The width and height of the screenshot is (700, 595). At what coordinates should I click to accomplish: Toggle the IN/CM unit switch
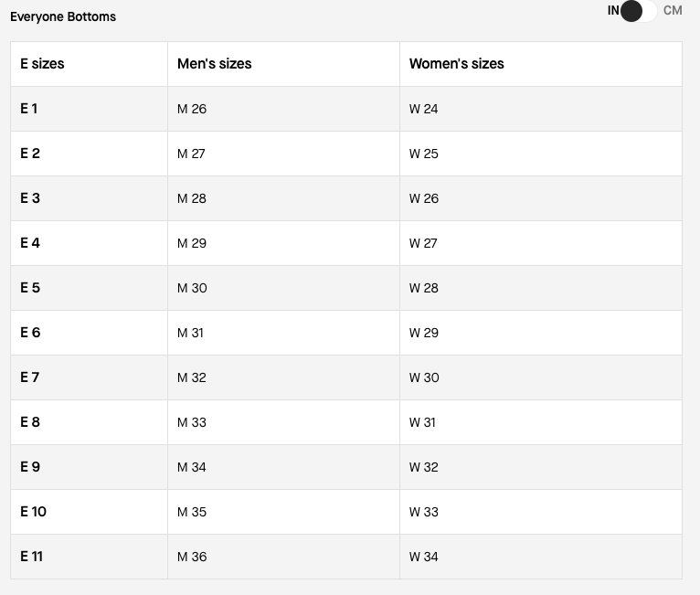click(x=638, y=11)
